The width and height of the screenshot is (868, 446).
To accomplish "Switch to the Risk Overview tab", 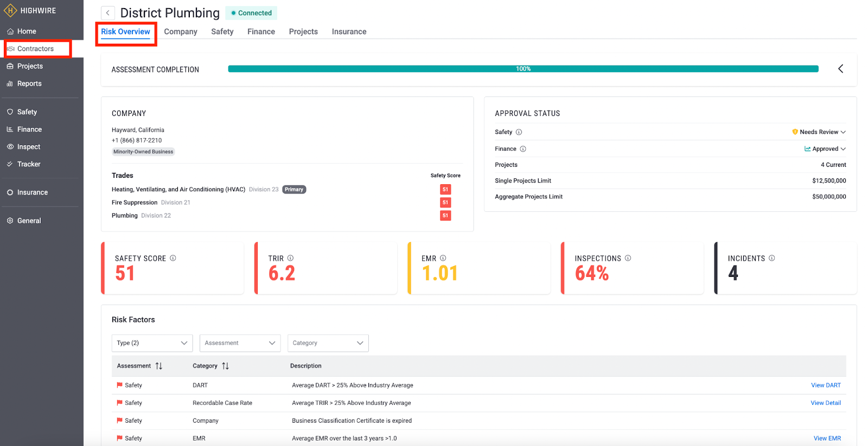I will [x=125, y=31].
